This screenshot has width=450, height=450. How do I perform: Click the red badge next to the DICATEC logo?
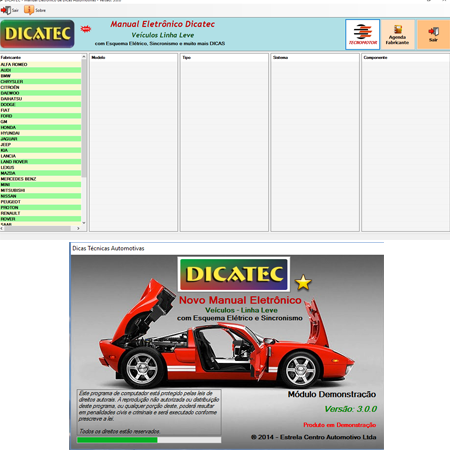(86, 29)
